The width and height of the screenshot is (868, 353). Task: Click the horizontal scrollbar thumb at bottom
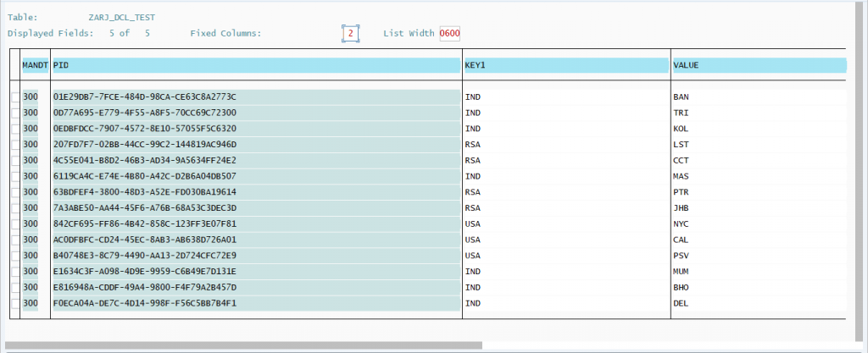243,345
